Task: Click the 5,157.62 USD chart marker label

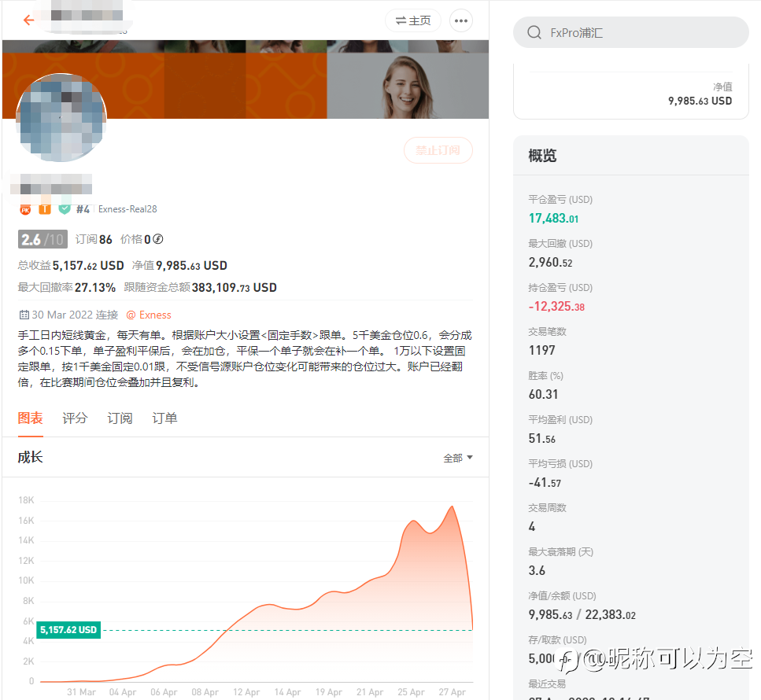Action: tap(68, 630)
